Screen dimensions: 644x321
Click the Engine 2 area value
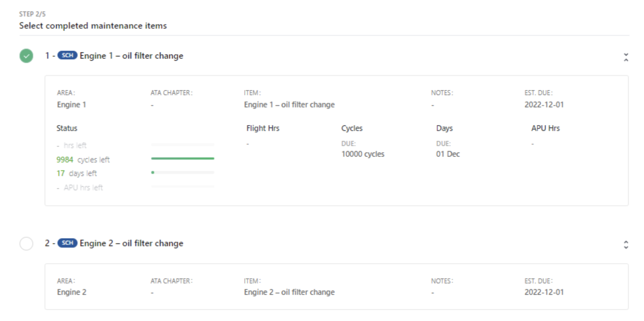pos(72,292)
